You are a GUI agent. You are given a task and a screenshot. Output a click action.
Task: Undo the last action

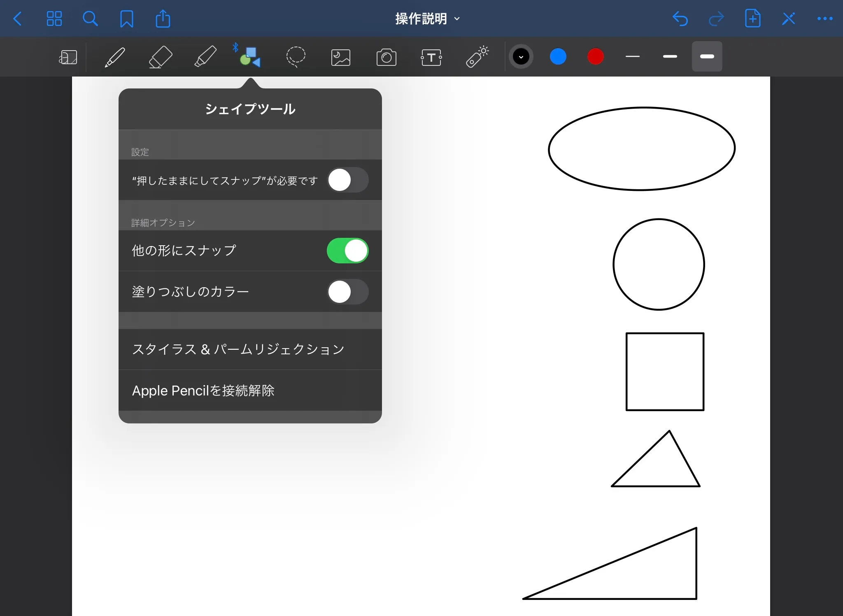coord(680,19)
